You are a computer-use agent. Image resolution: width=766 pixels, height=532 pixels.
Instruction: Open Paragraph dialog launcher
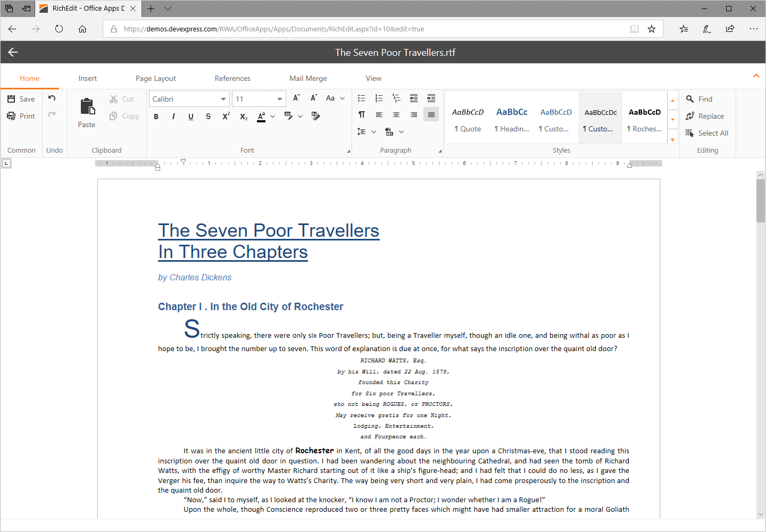point(440,151)
